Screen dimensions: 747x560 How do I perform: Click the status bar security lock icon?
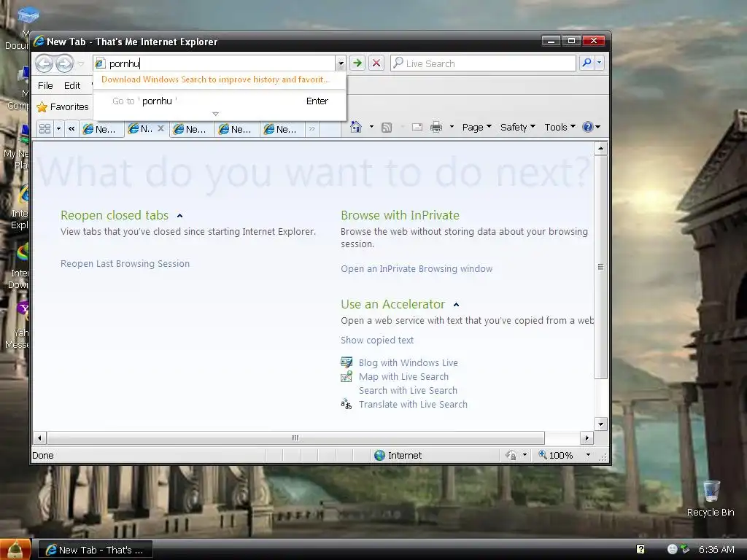point(511,455)
